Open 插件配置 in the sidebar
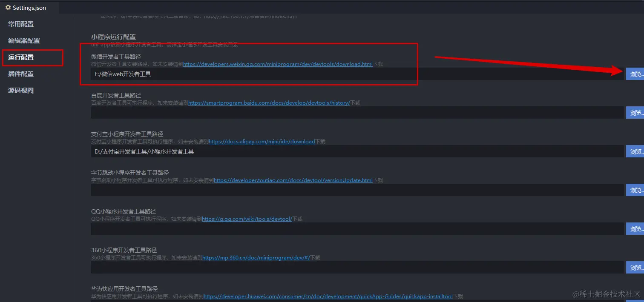The height and width of the screenshot is (302, 644). tap(21, 74)
